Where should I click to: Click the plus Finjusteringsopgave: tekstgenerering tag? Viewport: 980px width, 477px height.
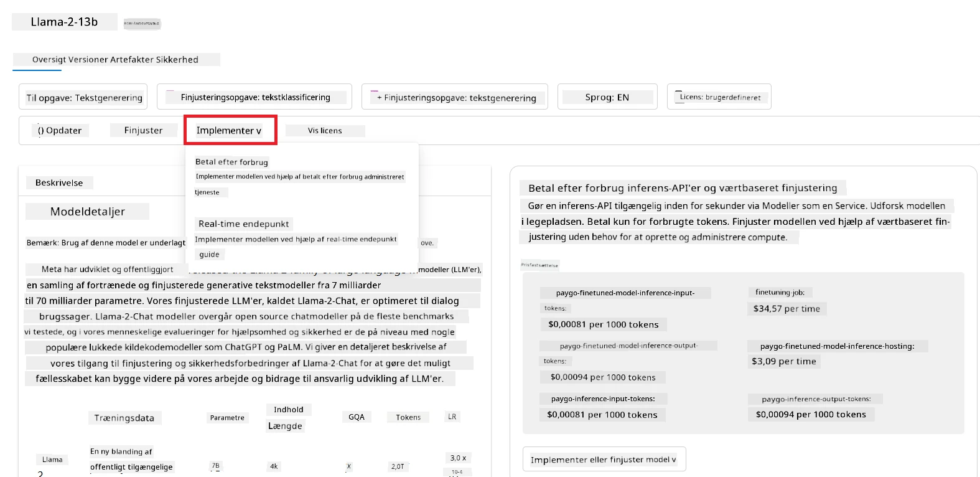click(x=455, y=97)
